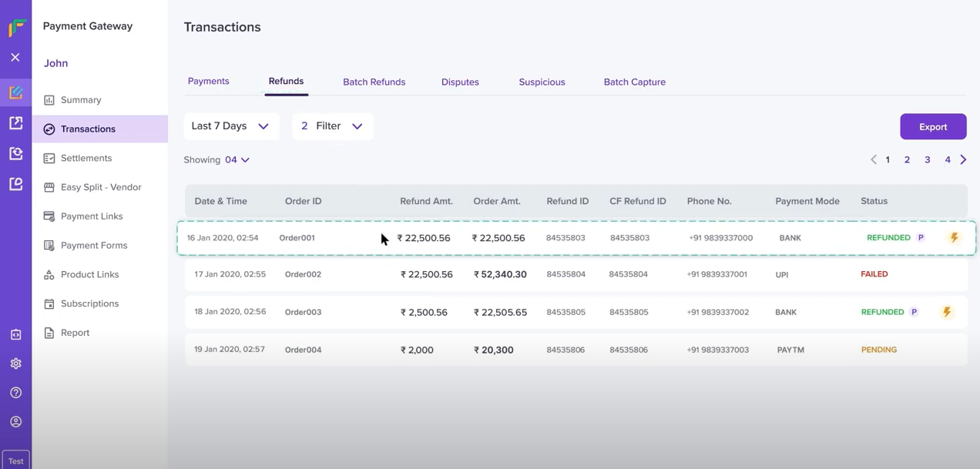
Task: Click the John merchant name
Action: pos(55,63)
